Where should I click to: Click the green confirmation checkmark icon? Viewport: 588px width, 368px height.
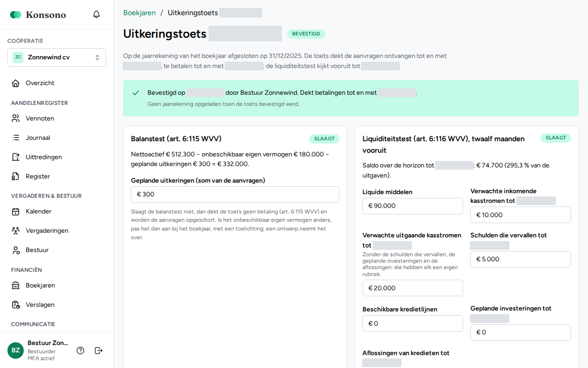tap(136, 93)
